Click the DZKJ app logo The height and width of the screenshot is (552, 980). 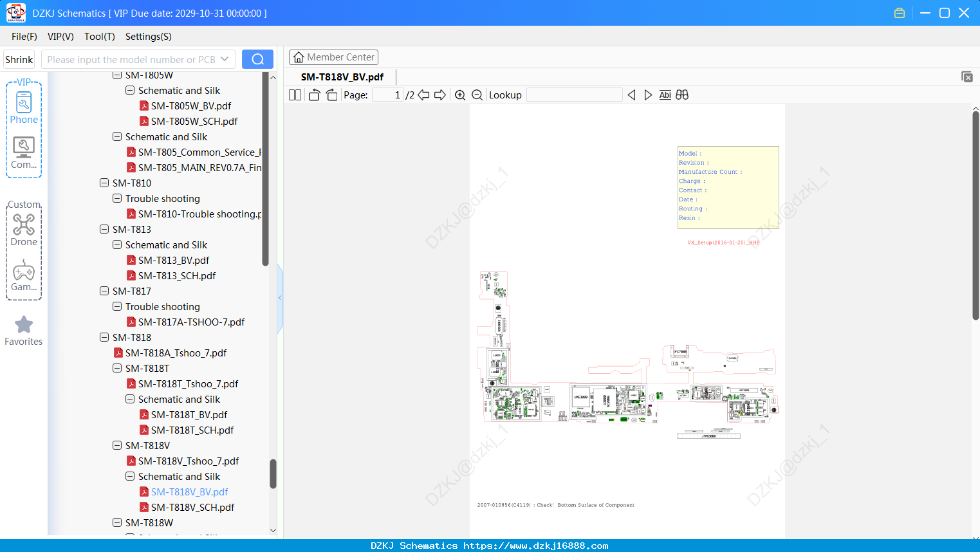15,13
